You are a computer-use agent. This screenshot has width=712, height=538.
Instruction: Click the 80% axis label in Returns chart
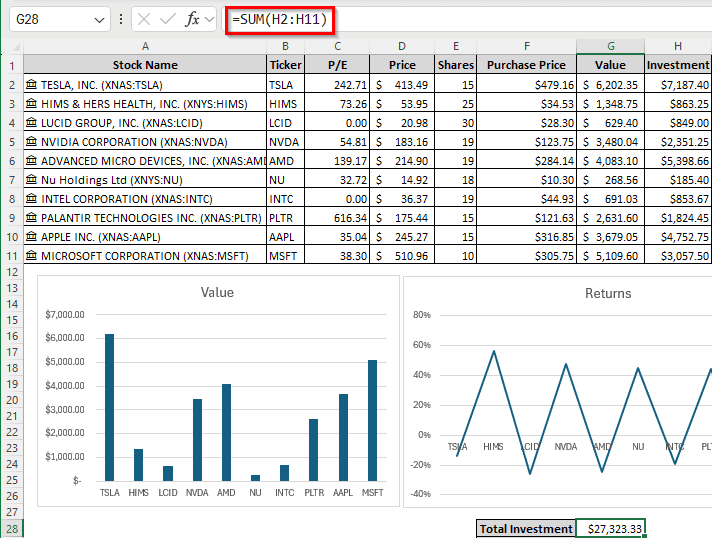[x=422, y=315]
